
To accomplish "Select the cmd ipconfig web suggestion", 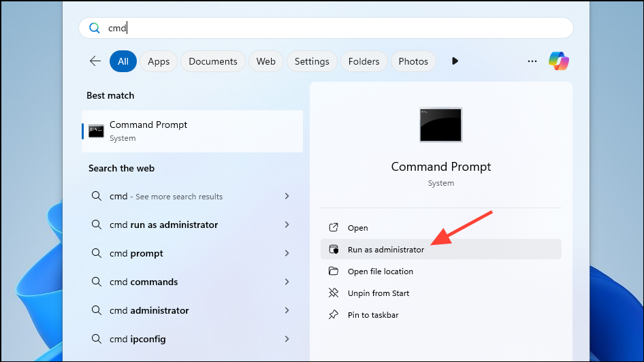I will point(192,339).
